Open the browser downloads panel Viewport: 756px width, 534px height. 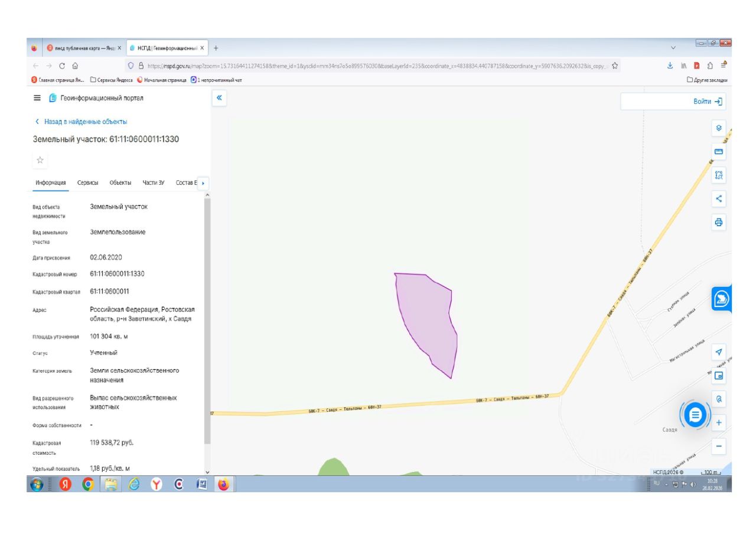pyautogui.click(x=670, y=66)
